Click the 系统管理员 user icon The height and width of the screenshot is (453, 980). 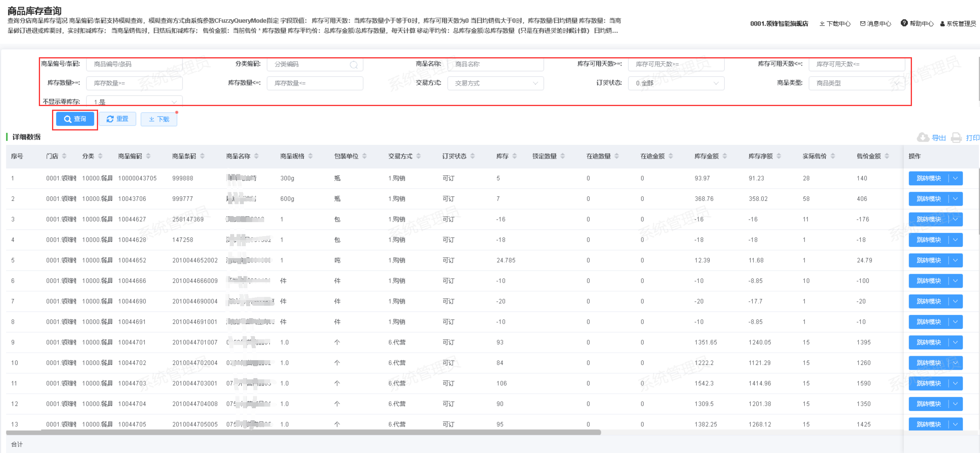pos(942,24)
